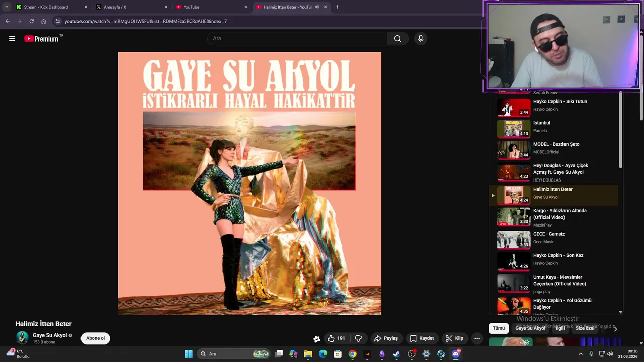Go to YouTube Premium home logo
This screenshot has height=362, width=644.
(41, 39)
